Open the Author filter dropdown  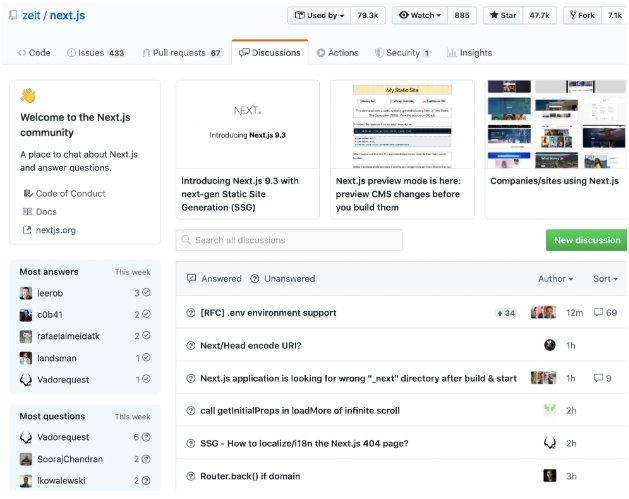point(555,279)
